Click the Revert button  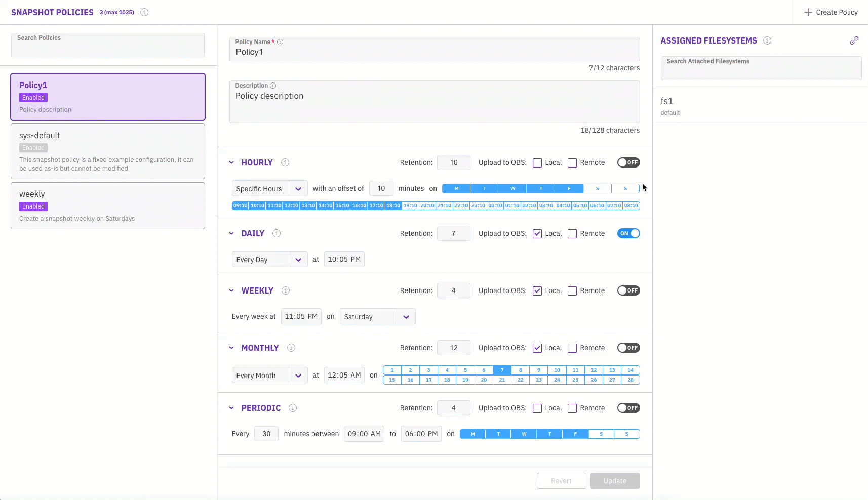(x=561, y=481)
